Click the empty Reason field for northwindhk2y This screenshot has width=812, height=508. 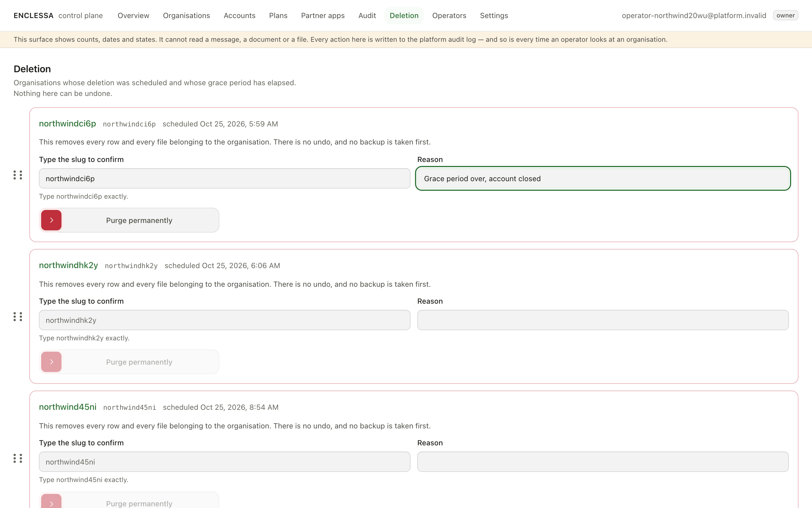[603, 320]
